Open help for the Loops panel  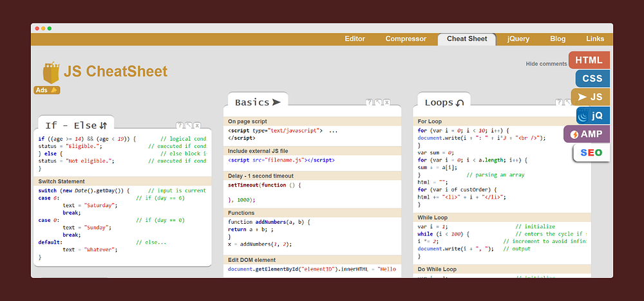coord(558,102)
